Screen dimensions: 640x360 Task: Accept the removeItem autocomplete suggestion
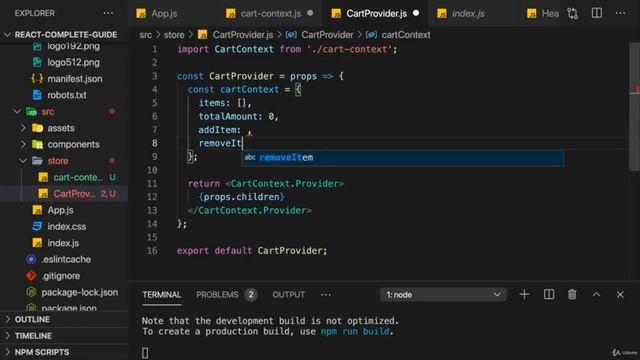point(403,158)
